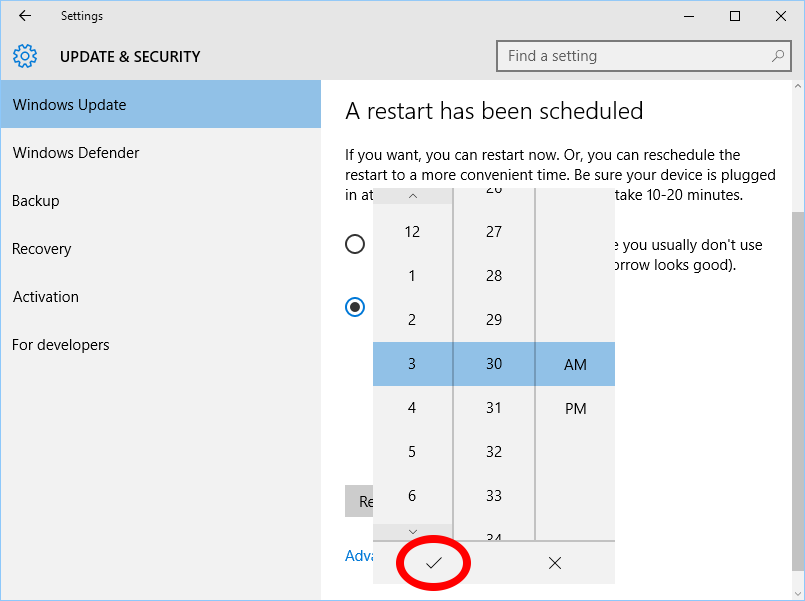The image size is (805, 601).
Task: Open the Windows Defender section
Action: [161, 152]
